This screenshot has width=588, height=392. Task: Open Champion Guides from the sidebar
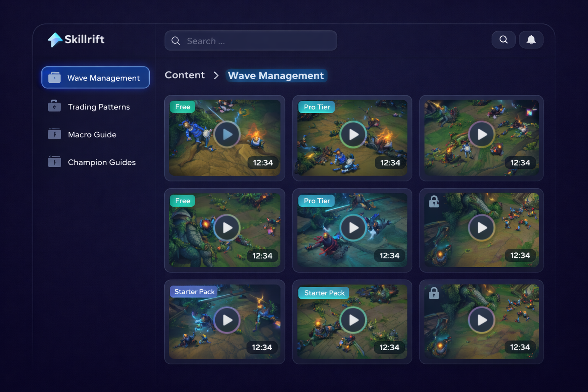pyautogui.click(x=101, y=162)
